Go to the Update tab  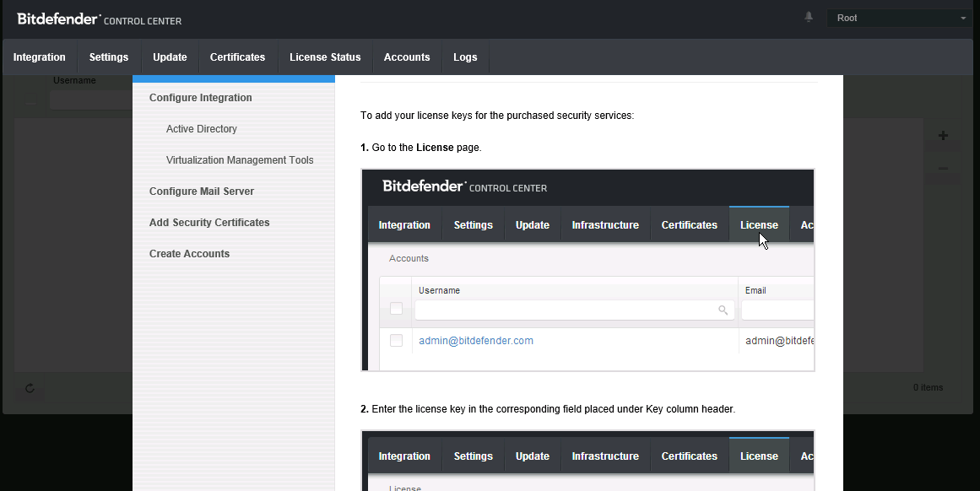click(170, 57)
